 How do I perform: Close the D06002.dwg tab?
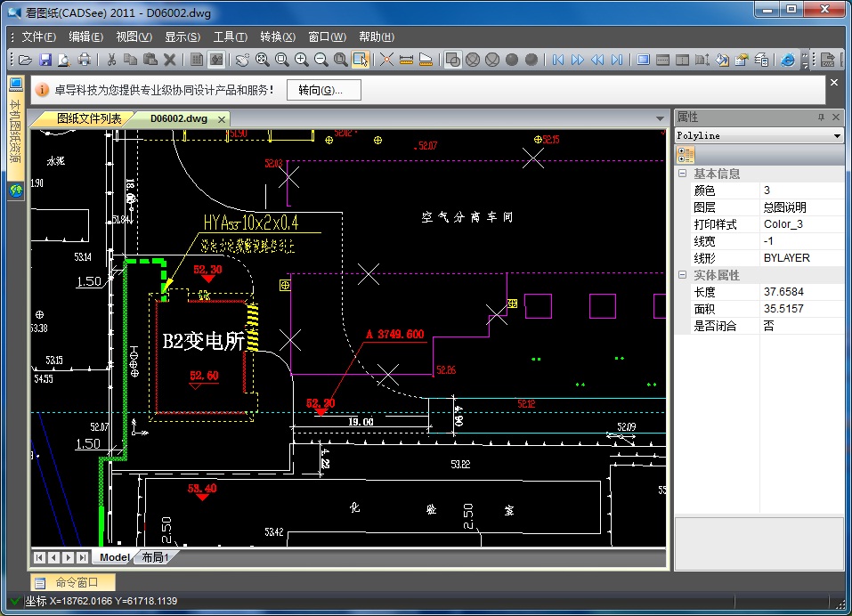pos(221,119)
